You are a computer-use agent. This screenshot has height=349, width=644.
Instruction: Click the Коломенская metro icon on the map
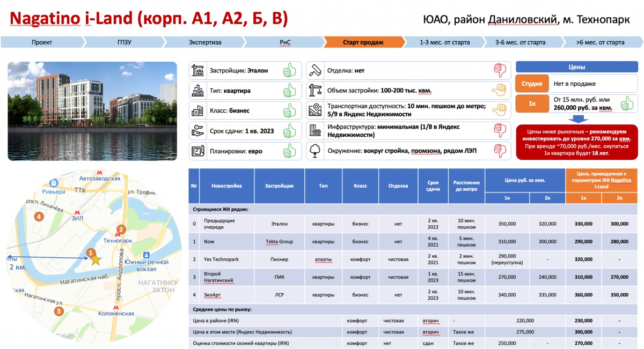[117, 309]
